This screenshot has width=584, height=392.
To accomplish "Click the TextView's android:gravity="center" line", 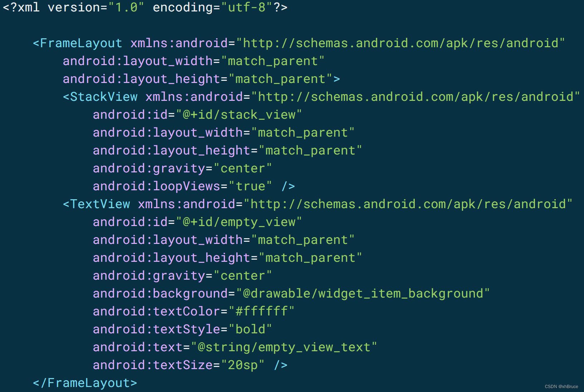I will (182, 276).
